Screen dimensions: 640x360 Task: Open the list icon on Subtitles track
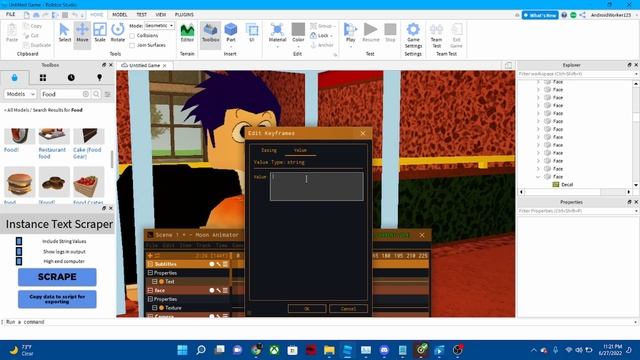225,264
